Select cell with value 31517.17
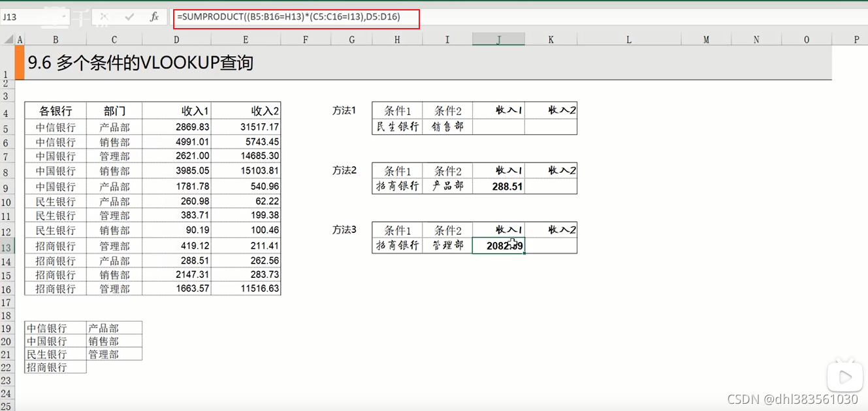This screenshot has width=868, height=411. tap(246, 127)
